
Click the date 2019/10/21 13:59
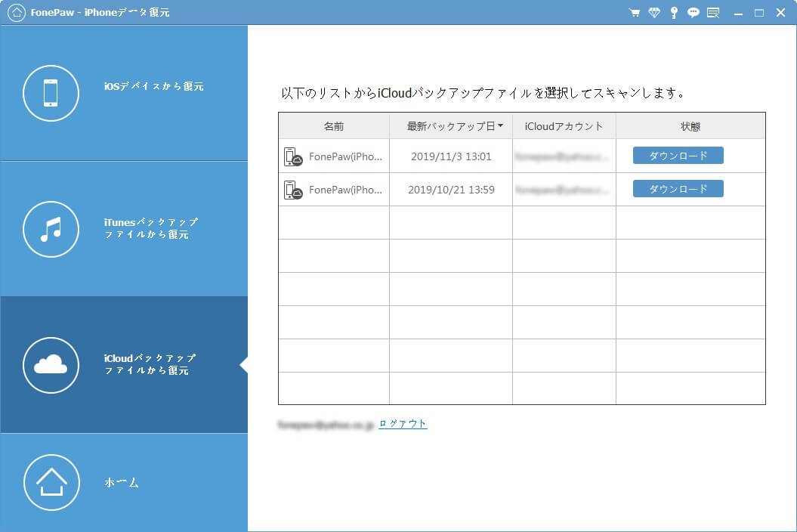[451, 190]
